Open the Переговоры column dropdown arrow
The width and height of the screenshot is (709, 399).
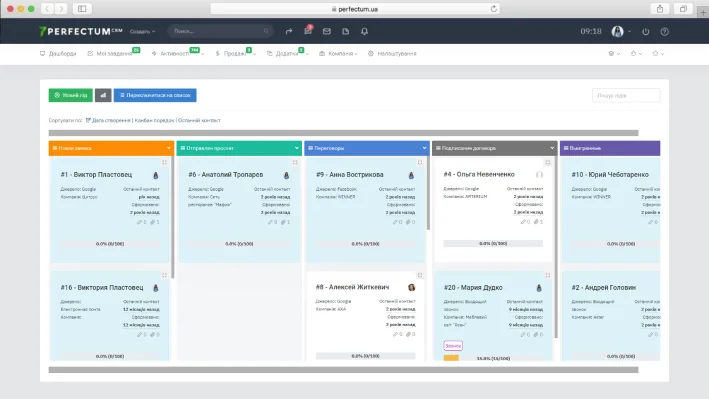[x=424, y=148]
